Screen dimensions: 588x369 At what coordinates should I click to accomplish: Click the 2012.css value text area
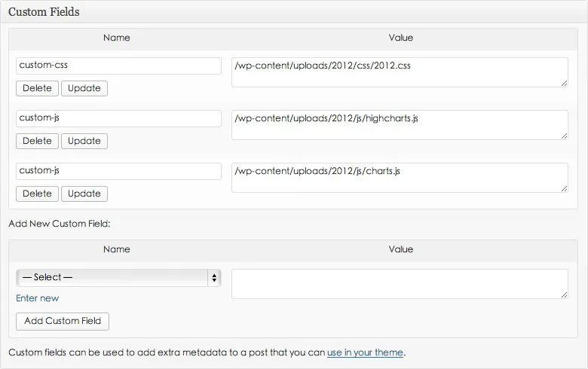tap(400, 72)
